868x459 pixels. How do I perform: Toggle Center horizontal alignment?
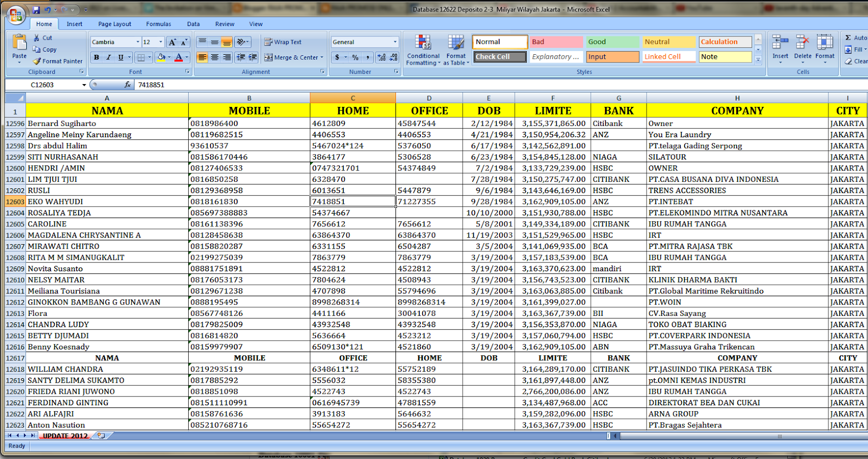[x=215, y=58]
